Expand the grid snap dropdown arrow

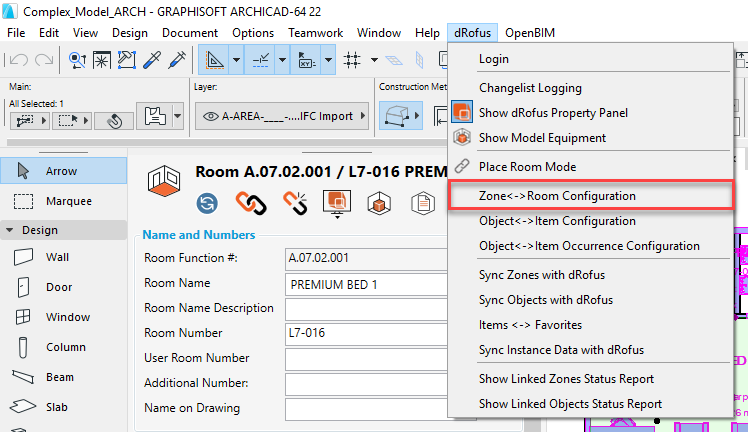(376, 60)
